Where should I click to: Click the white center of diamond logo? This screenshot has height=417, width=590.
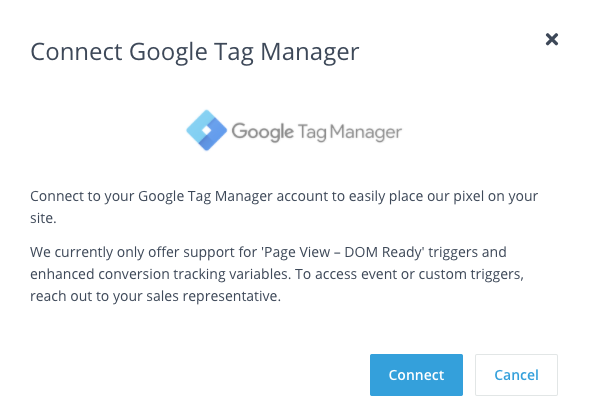coord(207,130)
